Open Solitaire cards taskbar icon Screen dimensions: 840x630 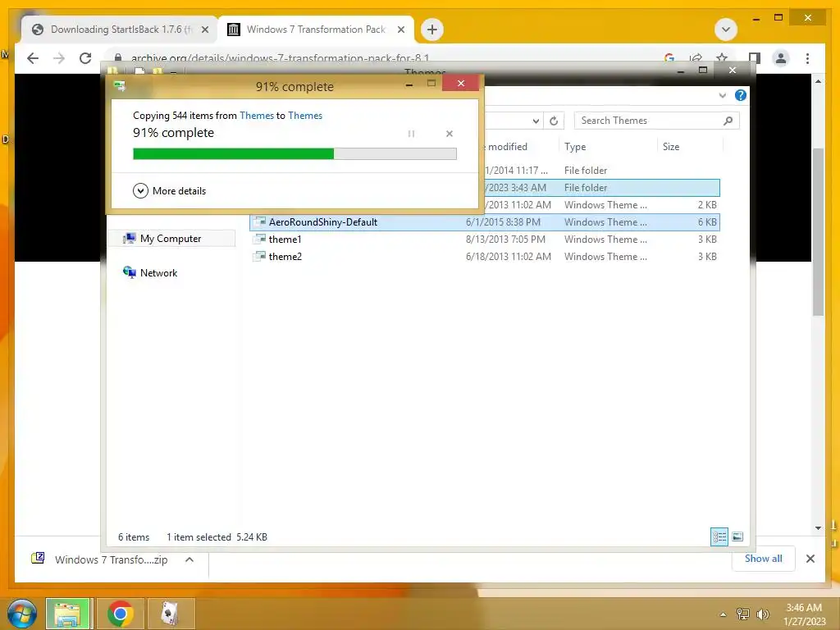[x=170, y=614]
